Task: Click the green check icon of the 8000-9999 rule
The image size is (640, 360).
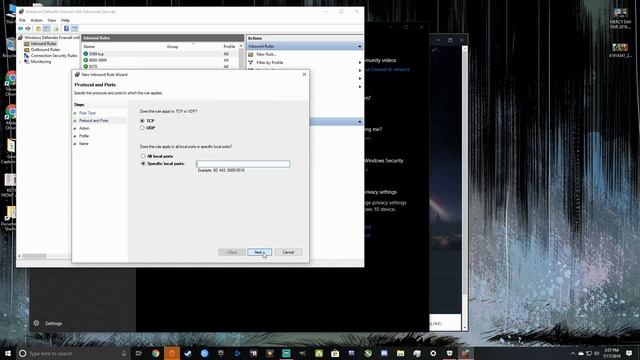Action: coord(86,60)
